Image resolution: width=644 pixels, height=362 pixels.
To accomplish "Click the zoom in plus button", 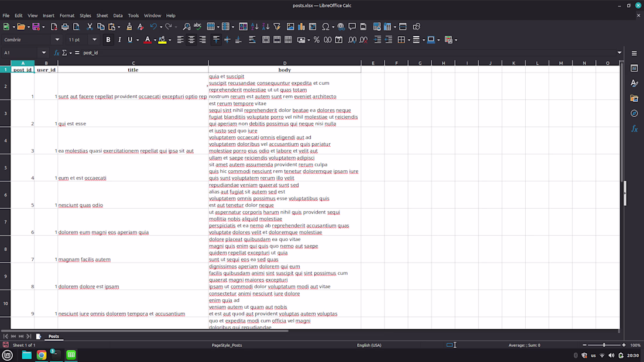I will pos(624,345).
